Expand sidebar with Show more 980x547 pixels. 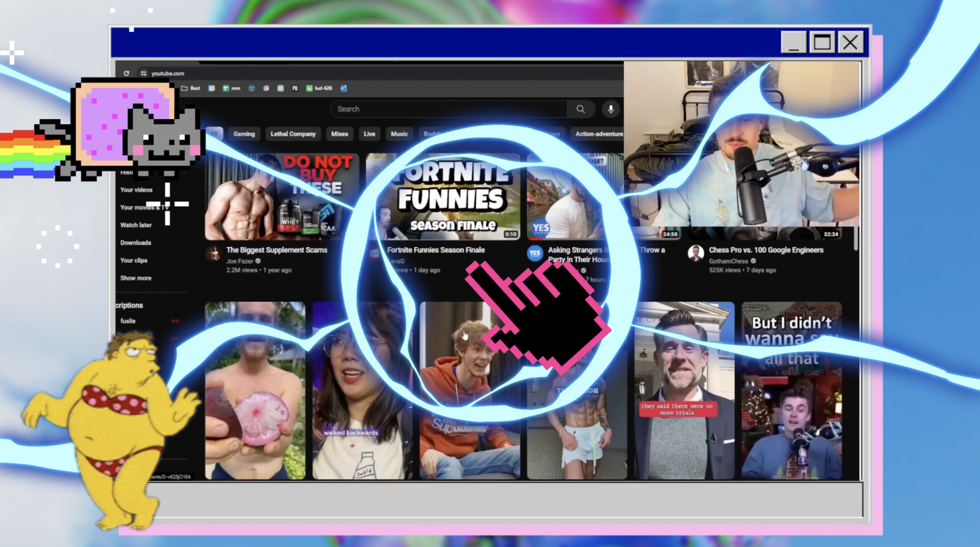tap(136, 278)
